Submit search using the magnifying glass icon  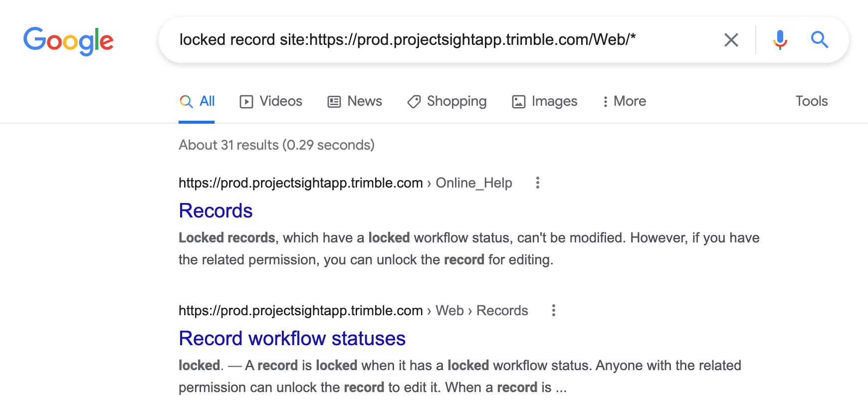tap(820, 39)
